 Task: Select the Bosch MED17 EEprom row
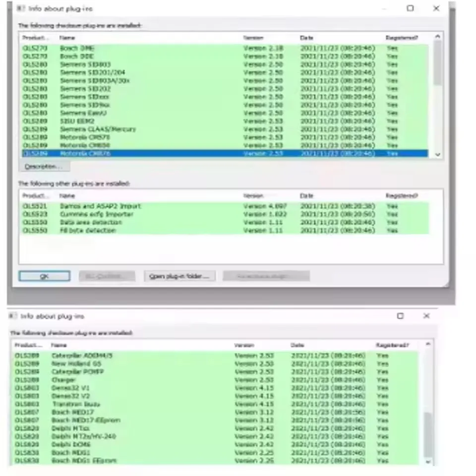pyautogui.click(x=216, y=420)
